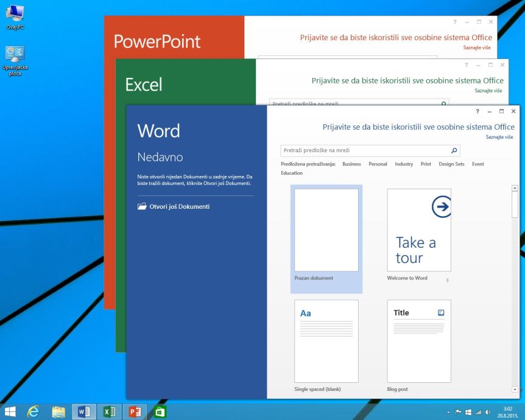The height and width of the screenshot is (420, 525).
Task: Open Internet Explorer from the taskbar
Action: coord(33,411)
